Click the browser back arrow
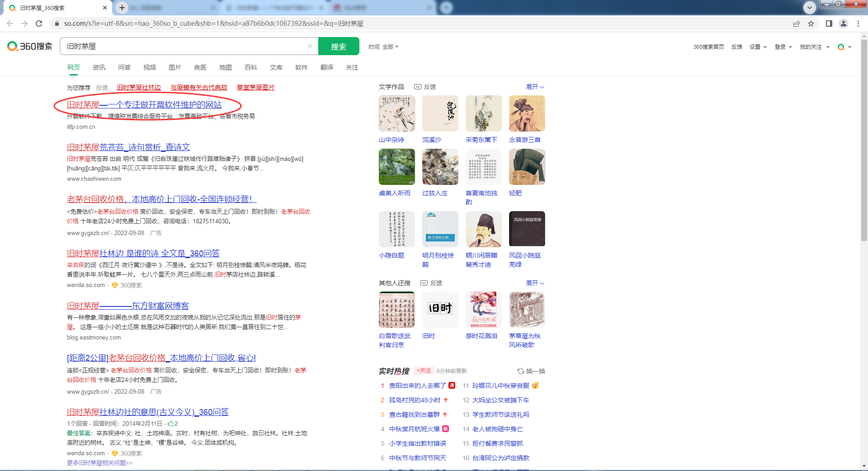Viewport: 868px width, 471px height. tap(10, 24)
